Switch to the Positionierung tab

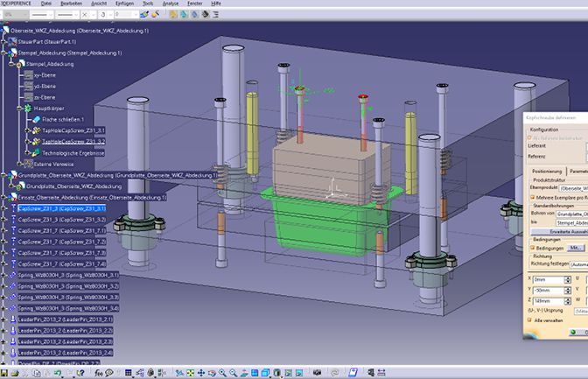(x=547, y=171)
